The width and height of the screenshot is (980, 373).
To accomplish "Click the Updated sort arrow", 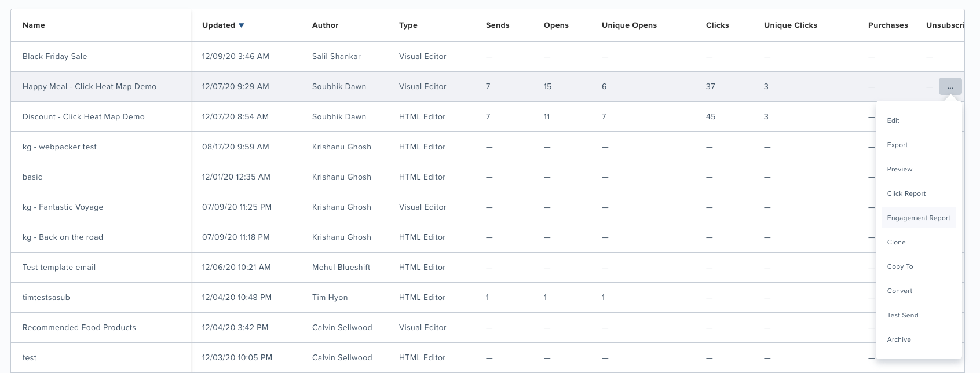I will pyautogui.click(x=242, y=25).
